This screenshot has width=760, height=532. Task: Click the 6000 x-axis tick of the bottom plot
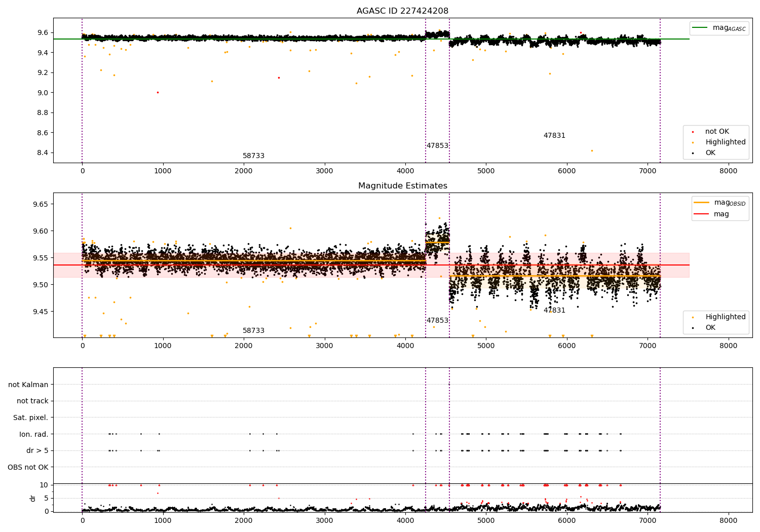tap(567, 520)
